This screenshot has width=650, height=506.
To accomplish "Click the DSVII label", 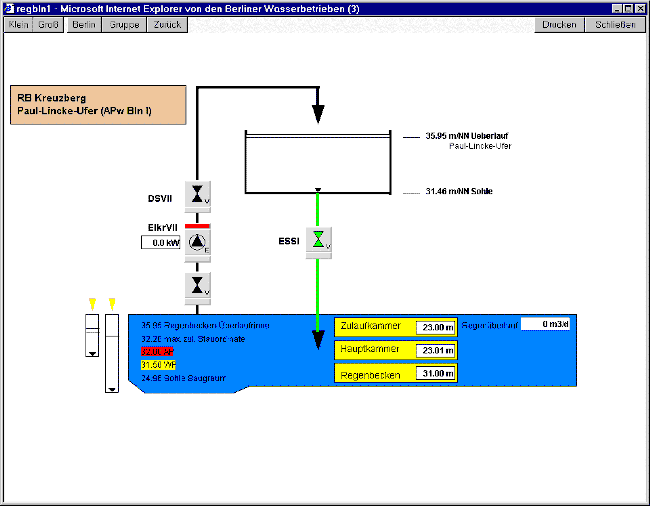I will click(160, 199).
